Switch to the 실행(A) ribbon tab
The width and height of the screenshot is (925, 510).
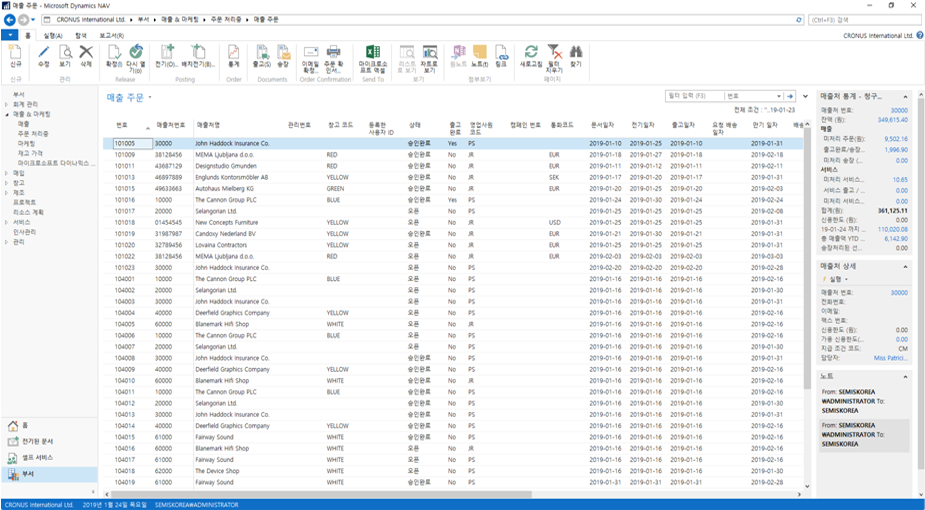click(x=53, y=35)
